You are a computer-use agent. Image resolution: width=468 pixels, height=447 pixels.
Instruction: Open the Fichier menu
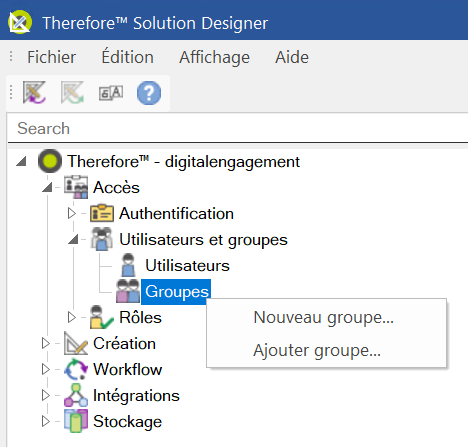coord(51,57)
